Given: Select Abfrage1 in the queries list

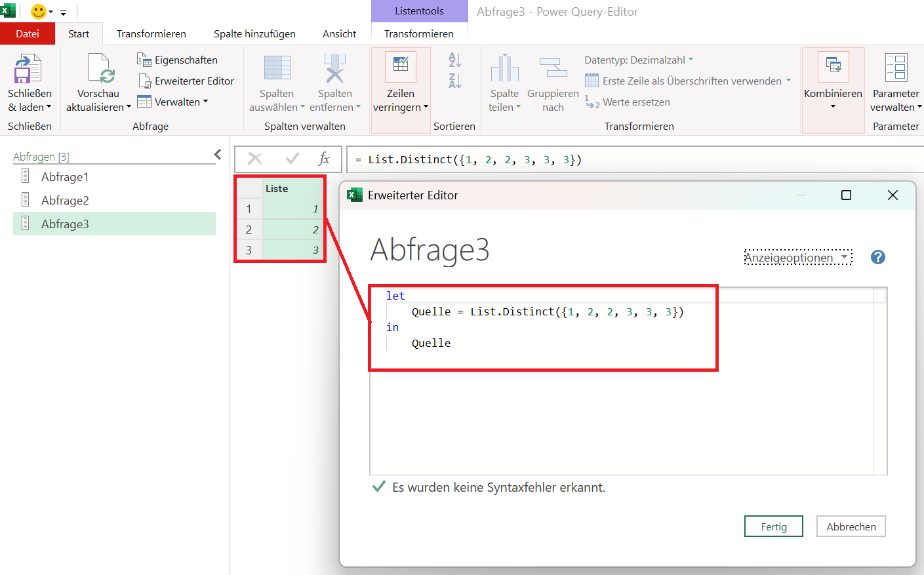Looking at the screenshot, I should coord(114,176).
